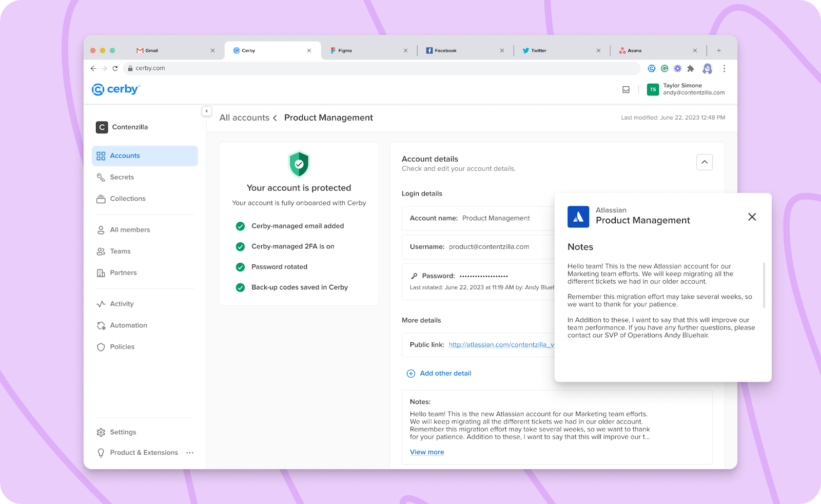821x504 pixels.
Task: Open Taylor Simone user profile menu
Action: [686, 89]
